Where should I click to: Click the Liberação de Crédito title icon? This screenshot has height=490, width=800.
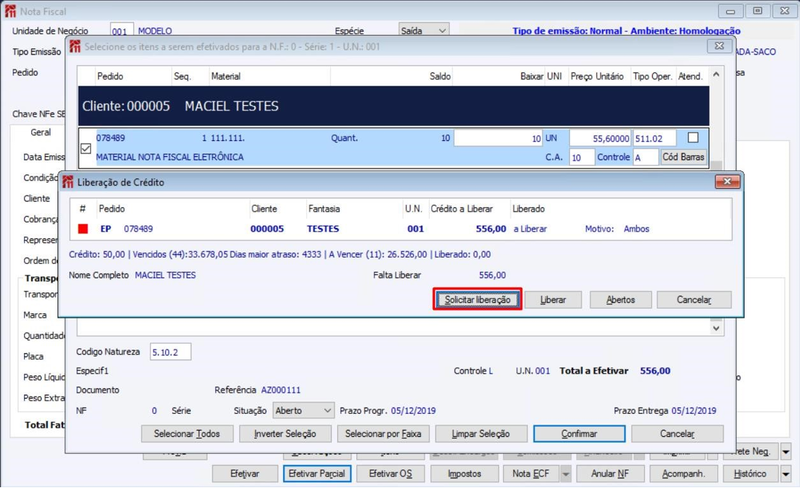[68, 182]
